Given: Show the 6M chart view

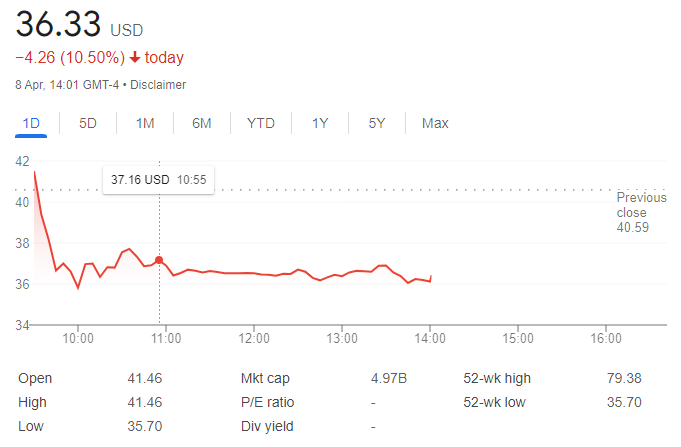Looking at the screenshot, I should (202, 123).
